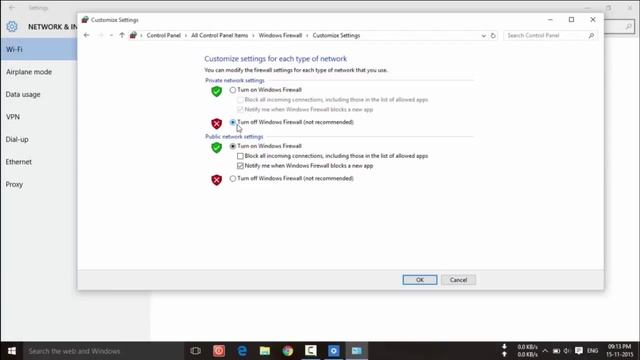Open Wi-Fi section in Settings window

(38, 49)
